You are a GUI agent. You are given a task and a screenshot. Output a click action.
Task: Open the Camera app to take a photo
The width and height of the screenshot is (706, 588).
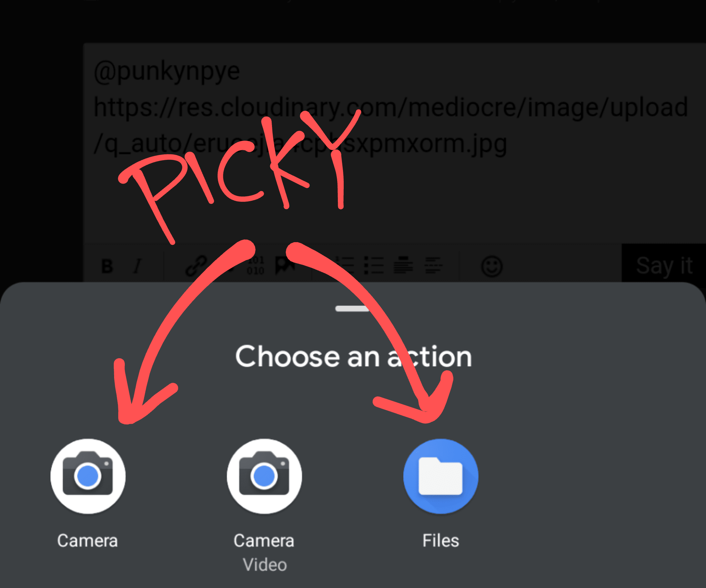click(88, 476)
